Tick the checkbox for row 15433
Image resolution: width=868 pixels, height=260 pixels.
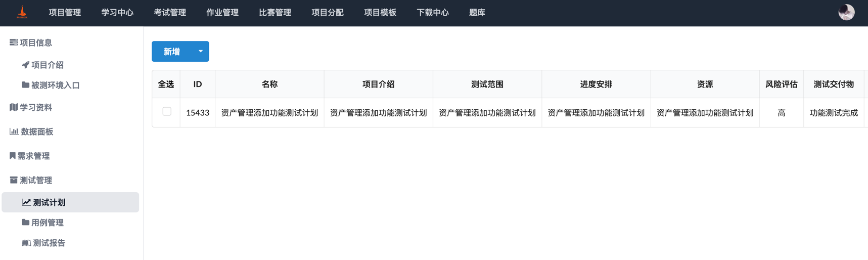pyautogui.click(x=167, y=111)
